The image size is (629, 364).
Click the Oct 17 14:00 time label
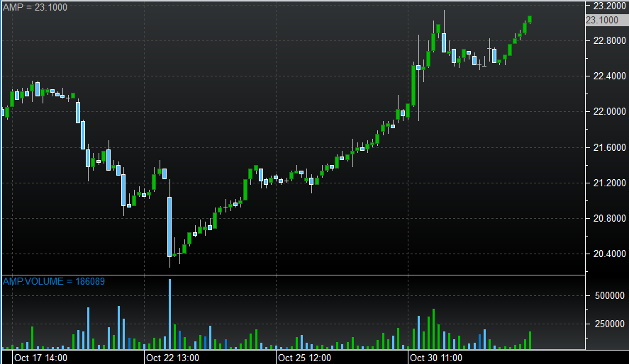point(41,358)
